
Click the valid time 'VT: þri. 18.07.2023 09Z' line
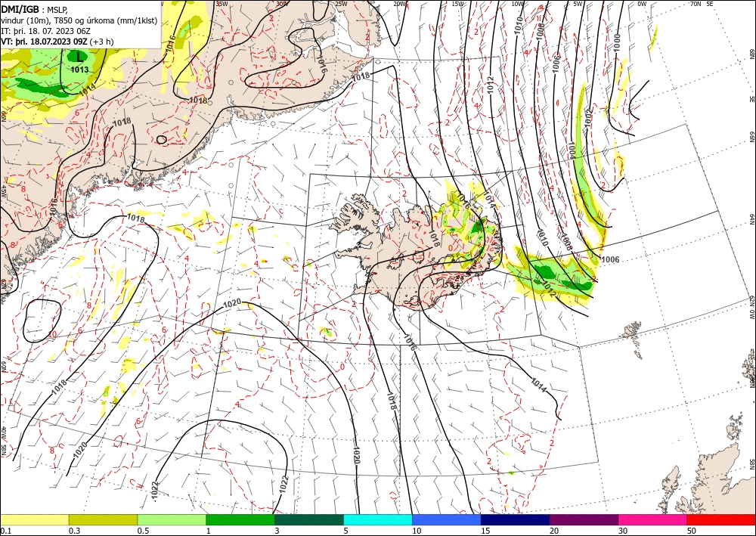(44, 41)
